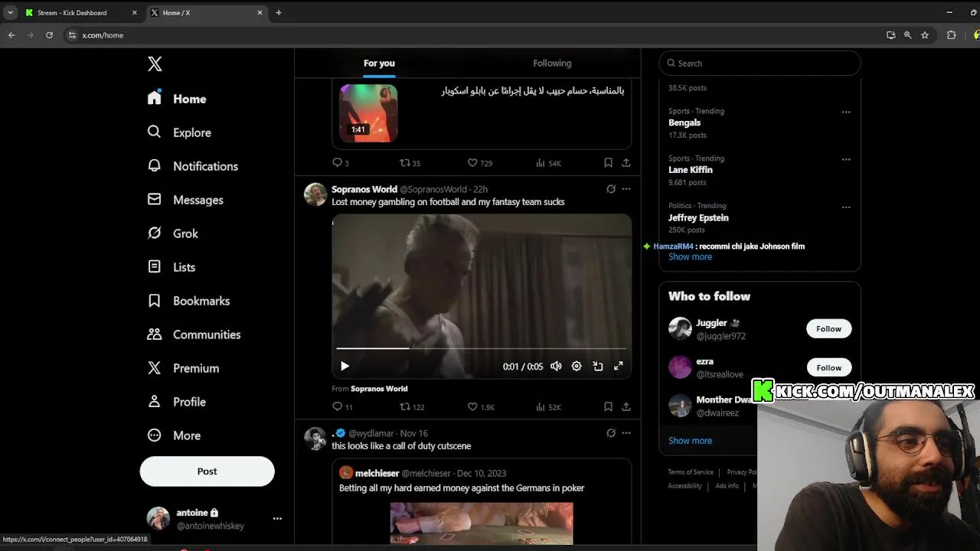
Task: Reload the page in the browser
Action: click(49, 35)
